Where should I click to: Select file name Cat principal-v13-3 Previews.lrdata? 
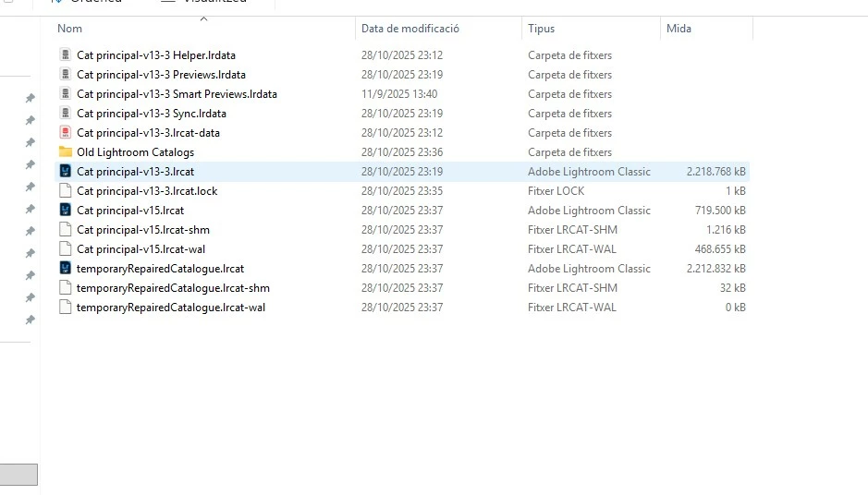[161, 74]
